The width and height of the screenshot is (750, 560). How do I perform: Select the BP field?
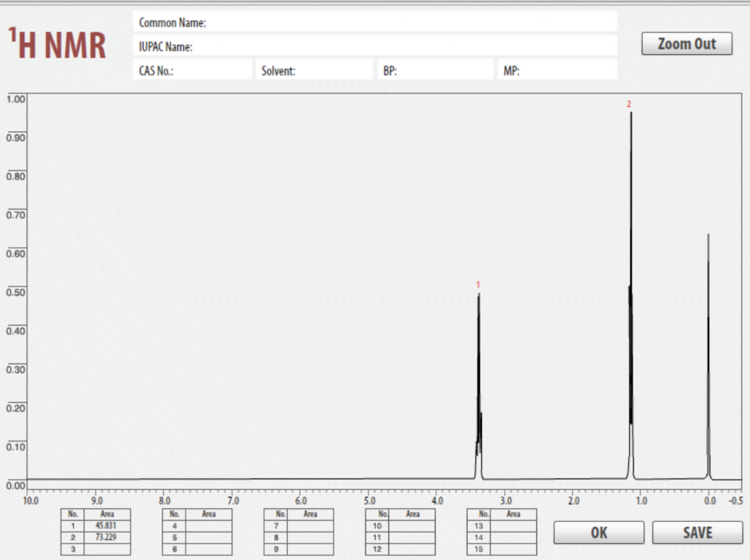[x=436, y=70]
